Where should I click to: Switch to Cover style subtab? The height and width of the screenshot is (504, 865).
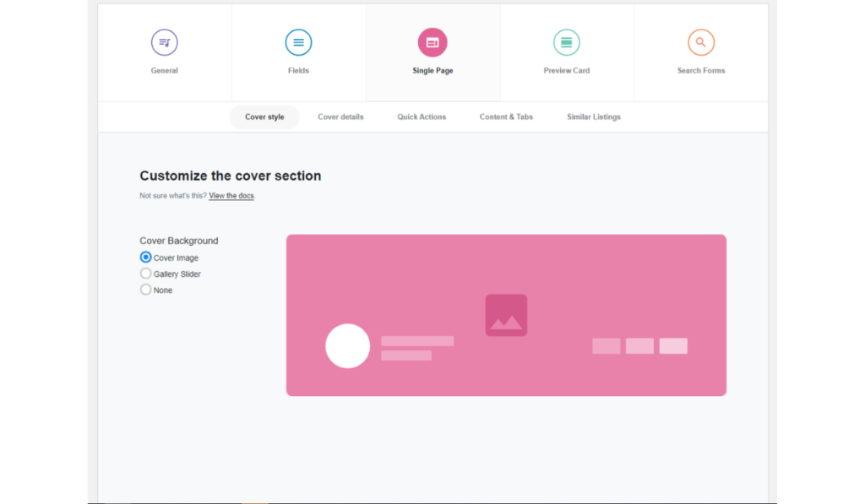coord(264,117)
